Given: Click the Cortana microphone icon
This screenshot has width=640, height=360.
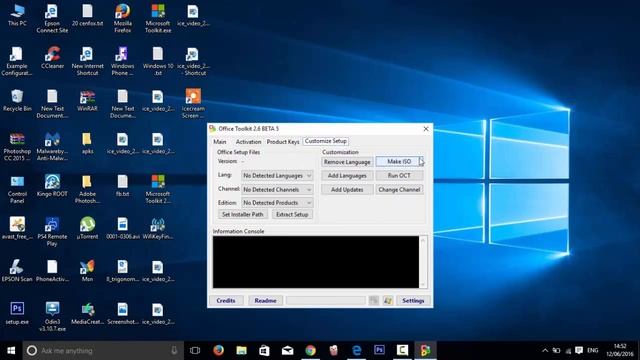Looking at the screenshot, I should click(174, 350).
